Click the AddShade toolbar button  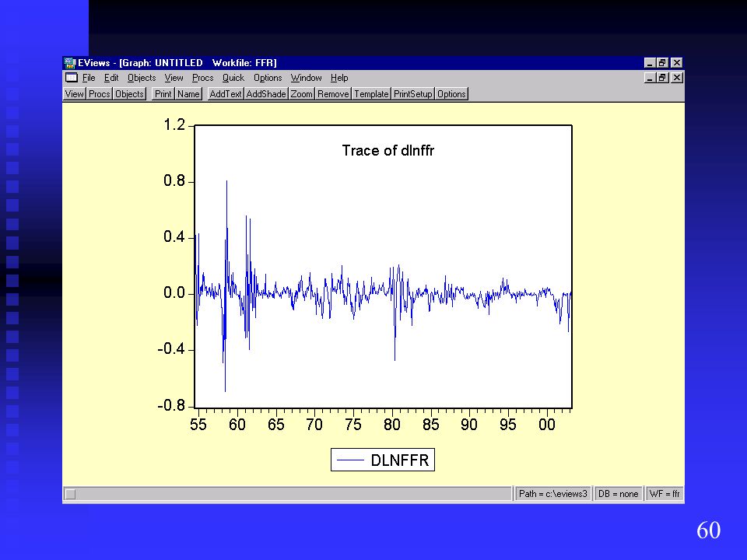tap(266, 94)
